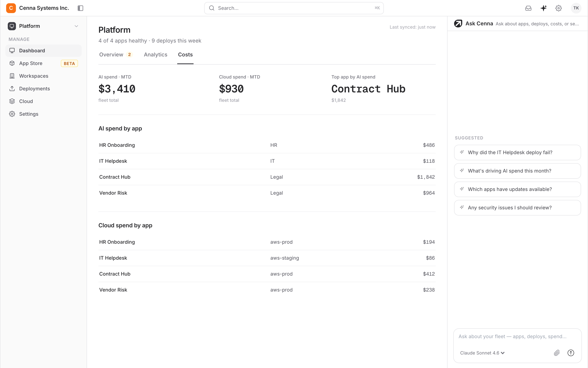Click the Deployments upload icon
This screenshot has width=588, height=368.
(12, 89)
